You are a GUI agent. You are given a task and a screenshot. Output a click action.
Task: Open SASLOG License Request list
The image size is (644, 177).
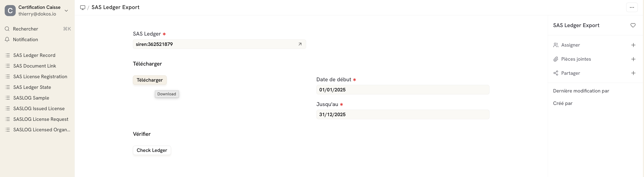(x=41, y=119)
